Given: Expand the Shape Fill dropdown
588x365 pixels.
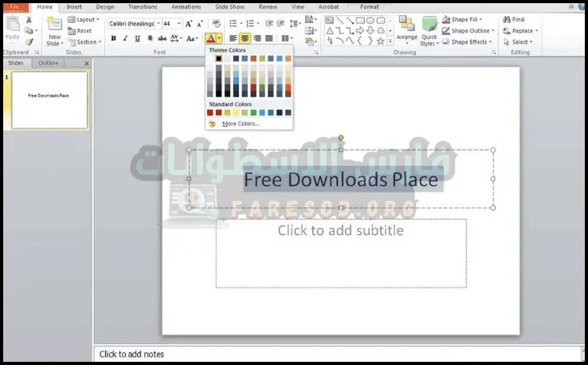Looking at the screenshot, I should 470,20.
